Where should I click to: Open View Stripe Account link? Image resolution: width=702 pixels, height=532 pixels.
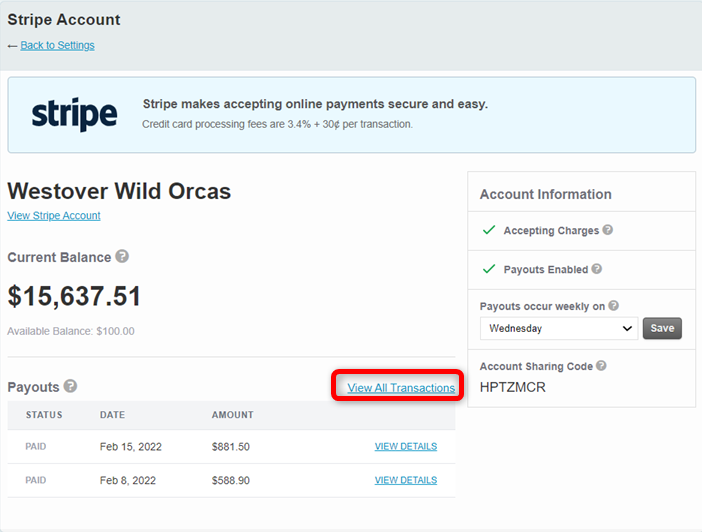(54, 215)
